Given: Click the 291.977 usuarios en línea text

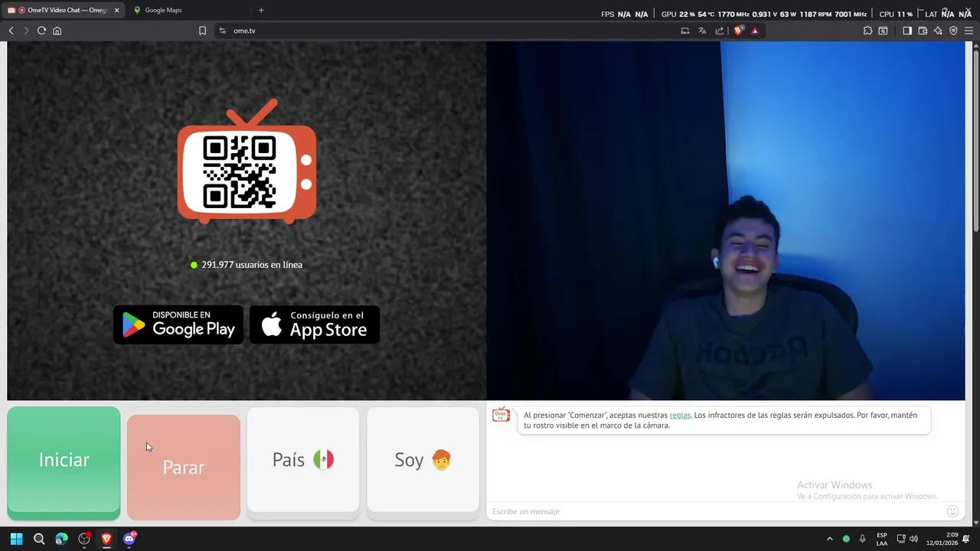Looking at the screenshot, I should point(252,265).
